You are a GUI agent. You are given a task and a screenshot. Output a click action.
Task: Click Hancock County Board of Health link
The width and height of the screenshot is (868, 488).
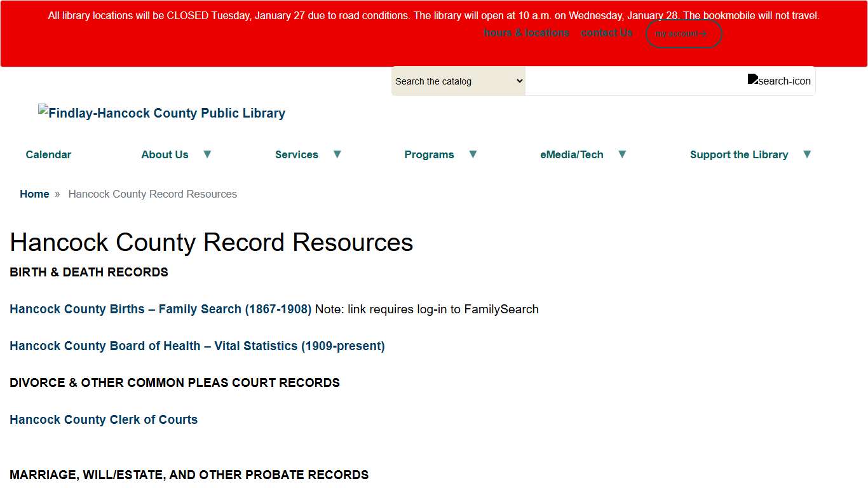click(197, 346)
